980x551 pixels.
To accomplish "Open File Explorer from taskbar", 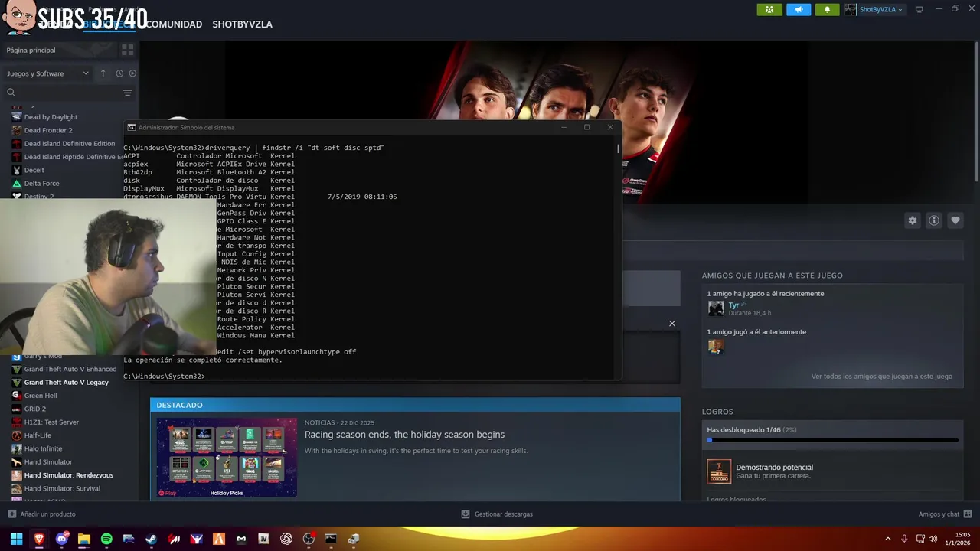I will pyautogui.click(x=84, y=539).
